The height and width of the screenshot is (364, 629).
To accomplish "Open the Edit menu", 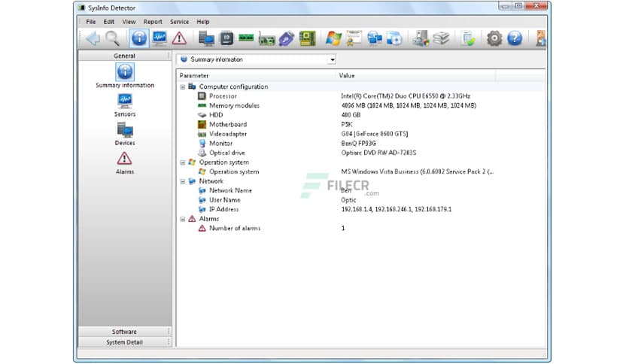I will (108, 22).
